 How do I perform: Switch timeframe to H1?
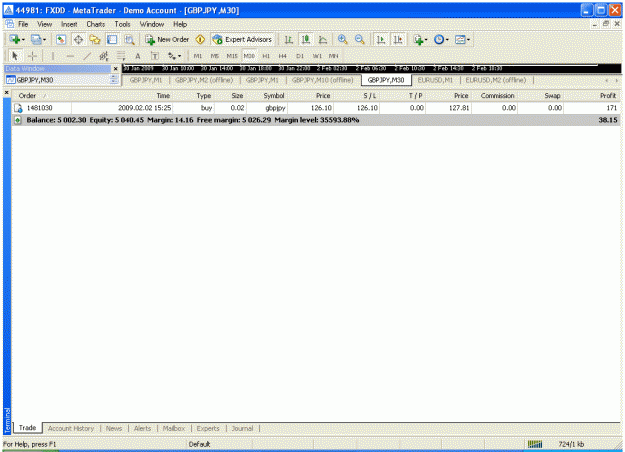(x=266, y=56)
